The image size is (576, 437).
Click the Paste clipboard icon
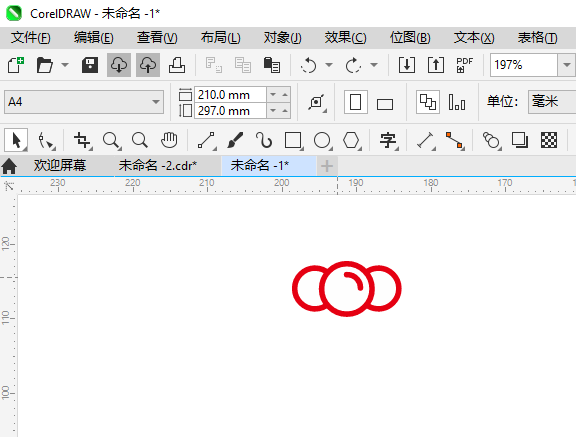271,65
